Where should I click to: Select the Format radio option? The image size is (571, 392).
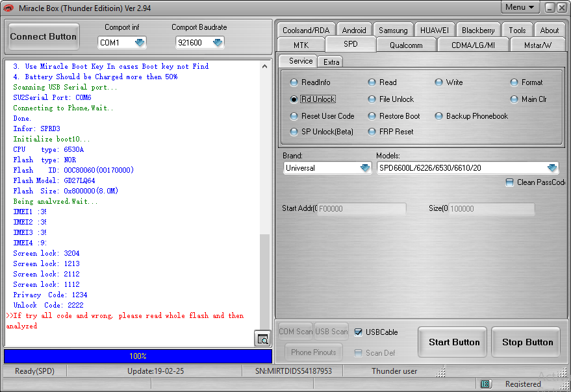point(527,82)
